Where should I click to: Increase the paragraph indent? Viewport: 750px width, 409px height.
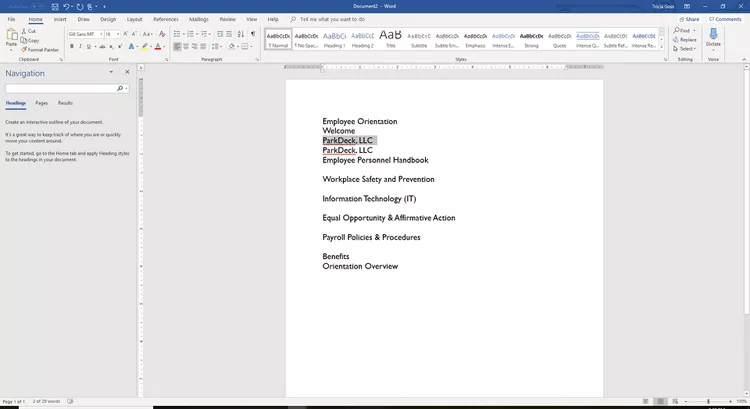click(x=229, y=34)
